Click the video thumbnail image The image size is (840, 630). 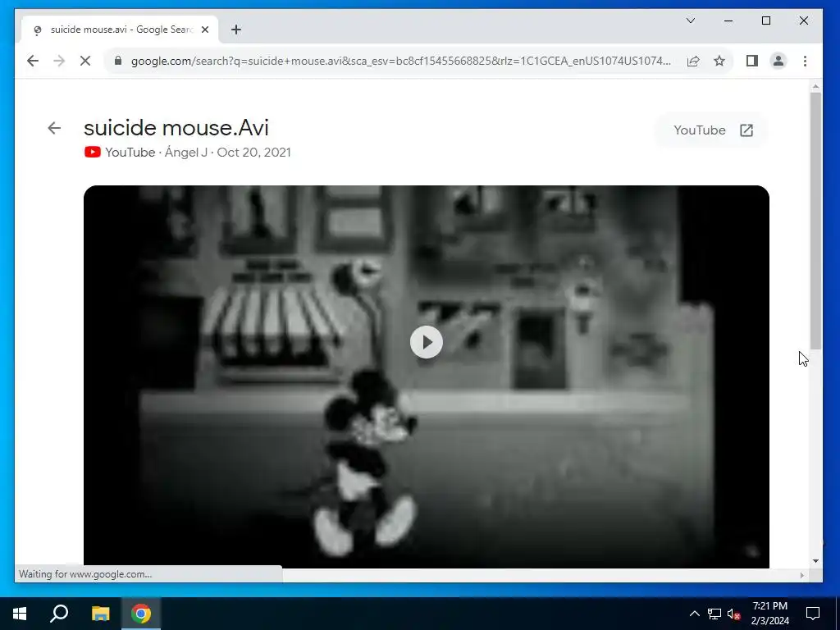click(x=427, y=377)
